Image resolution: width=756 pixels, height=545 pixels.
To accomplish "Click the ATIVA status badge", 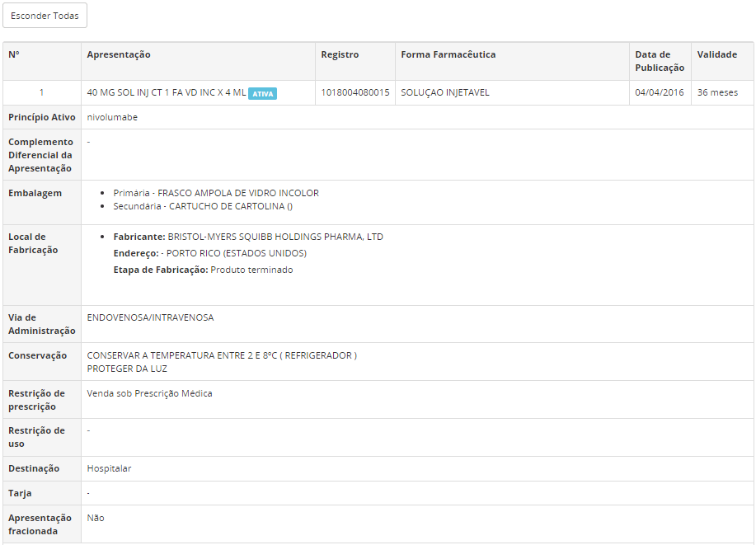I will coord(263,94).
